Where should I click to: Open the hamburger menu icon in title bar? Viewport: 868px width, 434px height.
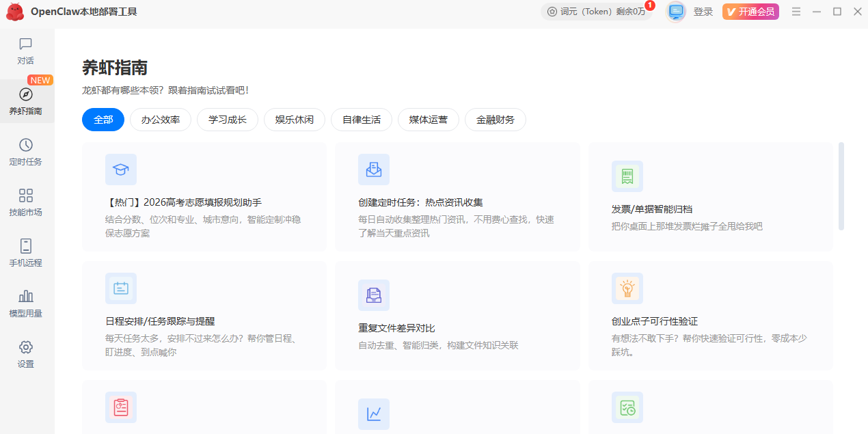coord(796,12)
